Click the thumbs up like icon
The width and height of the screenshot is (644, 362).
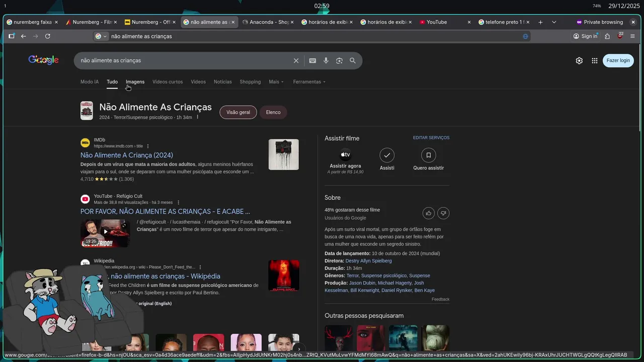click(x=429, y=213)
